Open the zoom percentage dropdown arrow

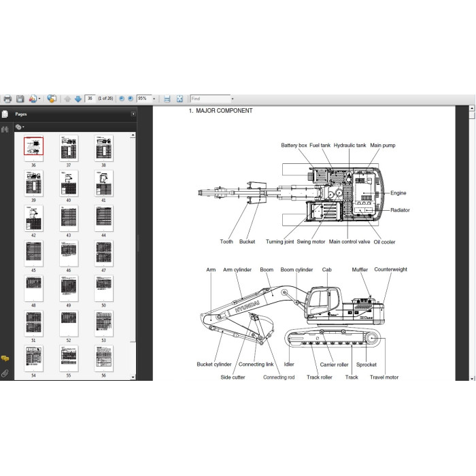coord(154,99)
